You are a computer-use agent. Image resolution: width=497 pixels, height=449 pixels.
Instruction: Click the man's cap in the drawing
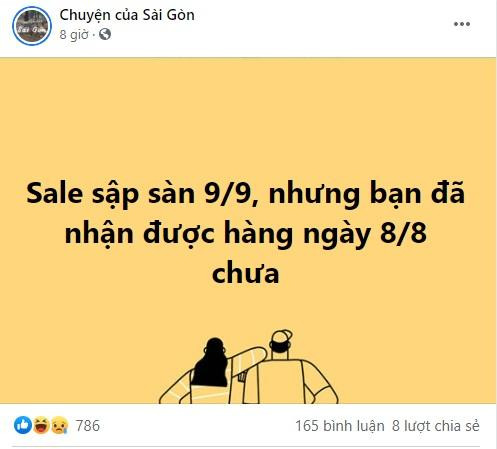(281, 337)
